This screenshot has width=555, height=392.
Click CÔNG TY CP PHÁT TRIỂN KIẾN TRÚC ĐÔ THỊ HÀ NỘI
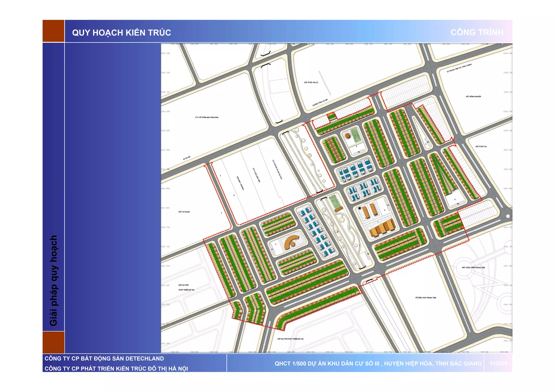pos(116,368)
